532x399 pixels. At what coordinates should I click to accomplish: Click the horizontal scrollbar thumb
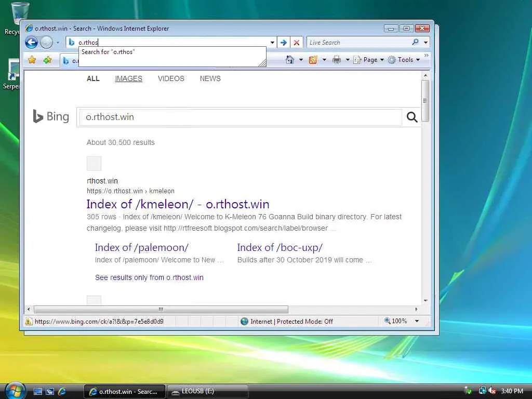pyautogui.click(x=161, y=309)
